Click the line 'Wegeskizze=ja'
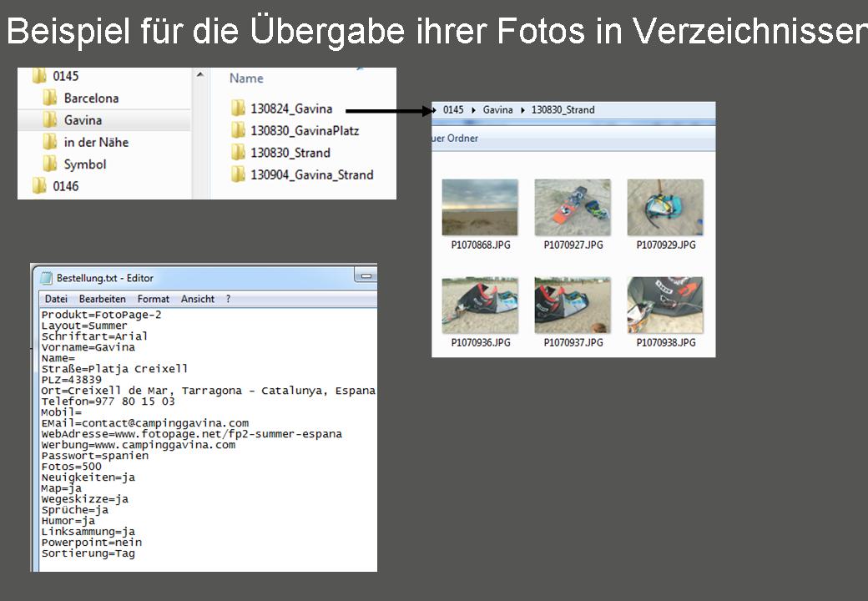 pos(84,499)
